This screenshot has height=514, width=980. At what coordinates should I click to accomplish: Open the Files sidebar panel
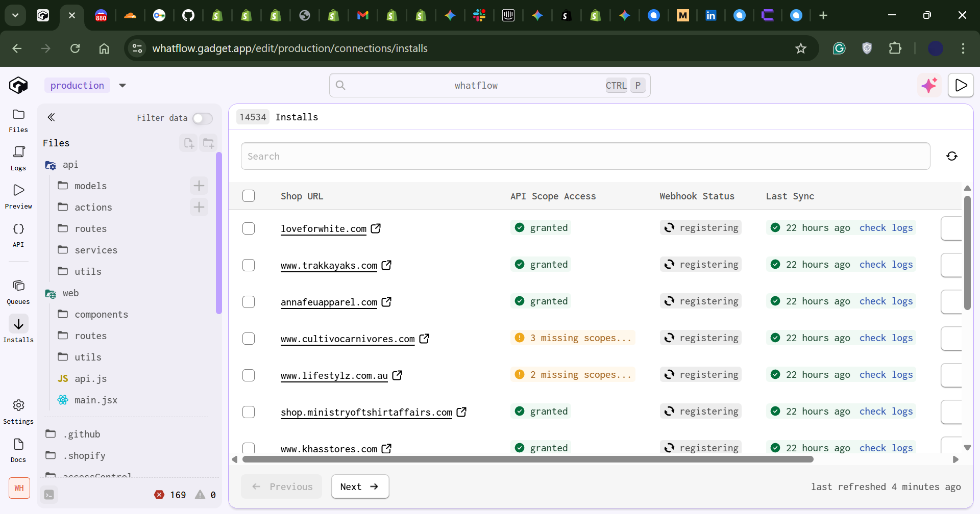18,120
